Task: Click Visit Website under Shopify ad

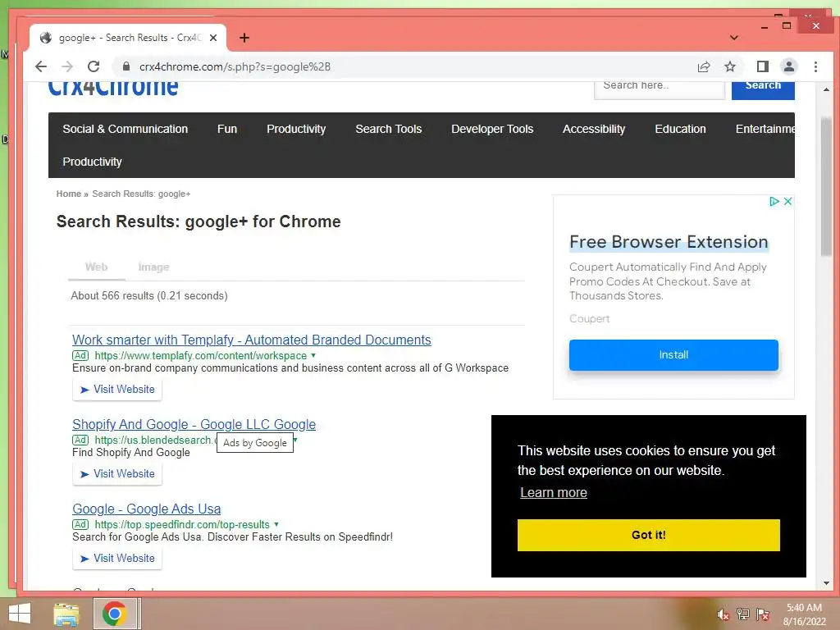Action: [117, 473]
